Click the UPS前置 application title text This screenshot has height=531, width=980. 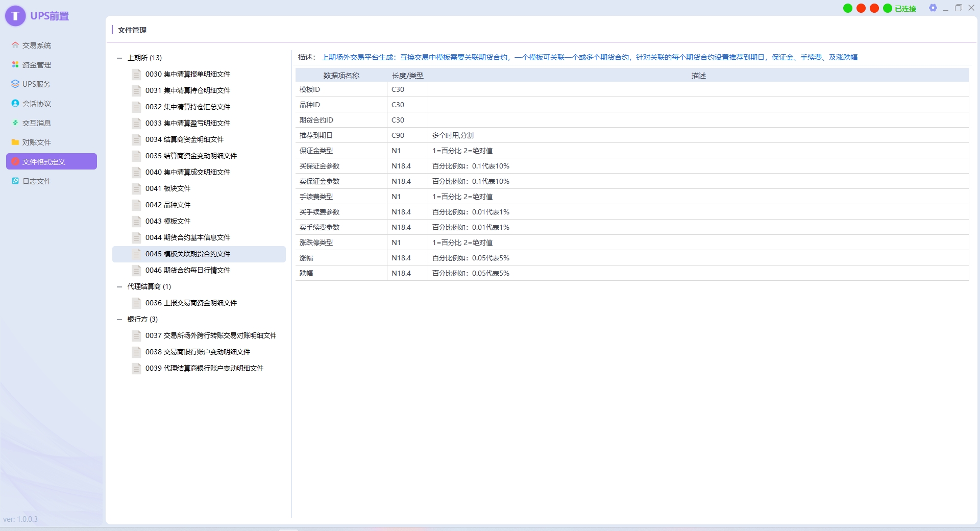50,16
